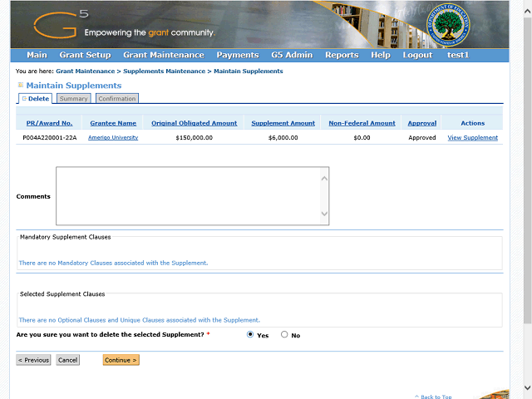The image size is (532, 399).
Task: Open the Grant Maintenance menu
Action: point(164,55)
